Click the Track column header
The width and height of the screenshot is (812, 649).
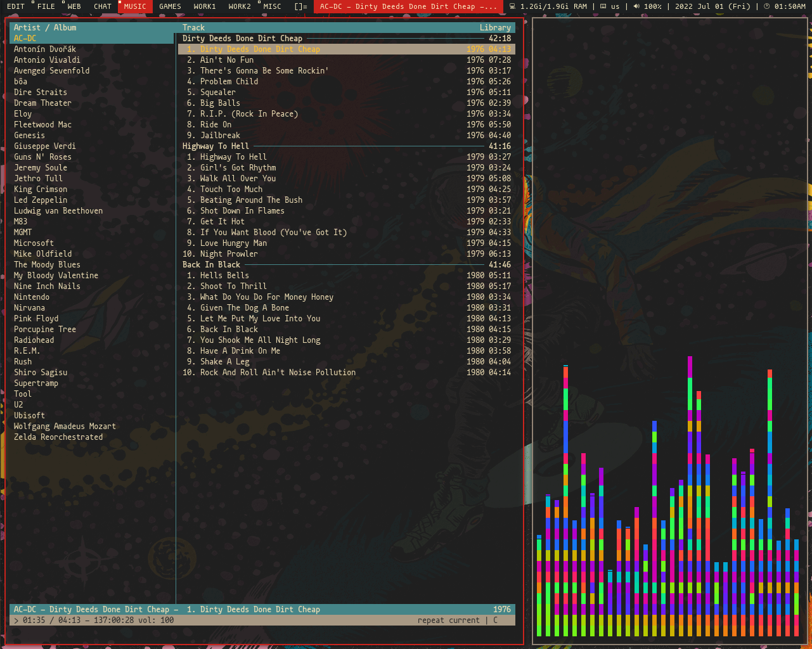click(x=193, y=28)
